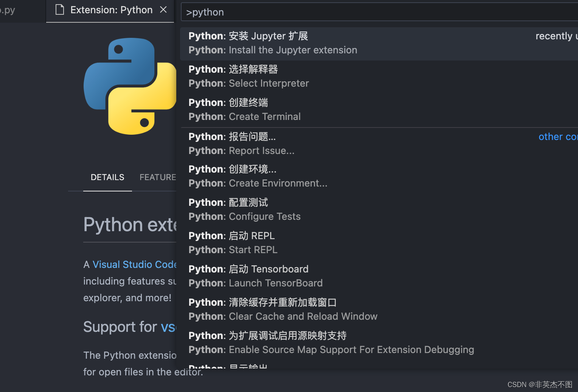Image resolution: width=578 pixels, height=392 pixels.
Task: Click 'explorer, and more!' description text
Action: (x=127, y=298)
